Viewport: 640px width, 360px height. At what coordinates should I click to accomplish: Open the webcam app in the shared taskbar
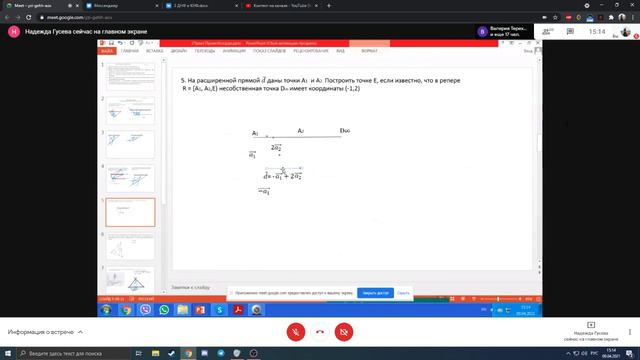click(x=256, y=310)
